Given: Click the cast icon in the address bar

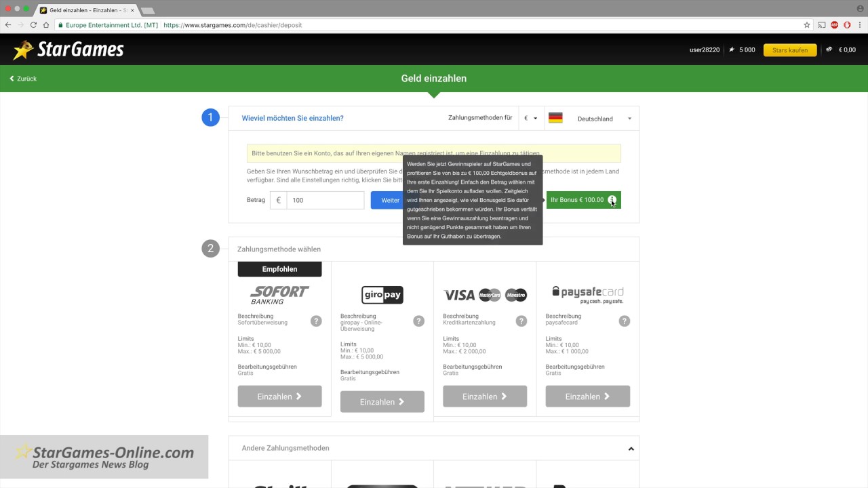Looking at the screenshot, I should click(822, 25).
